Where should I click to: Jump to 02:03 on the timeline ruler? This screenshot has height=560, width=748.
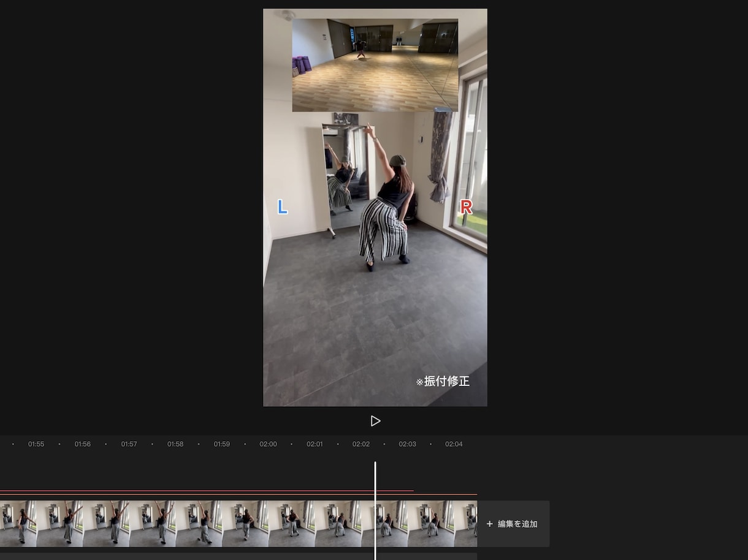point(408,444)
